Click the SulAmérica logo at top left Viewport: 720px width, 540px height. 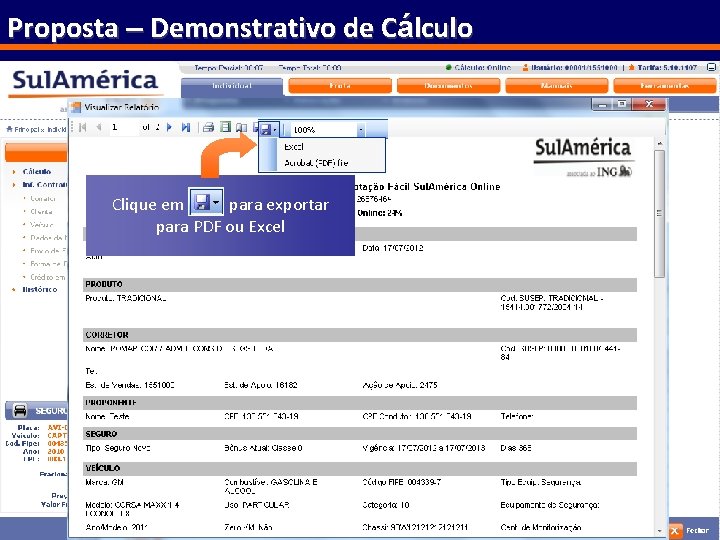[x=85, y=82]
